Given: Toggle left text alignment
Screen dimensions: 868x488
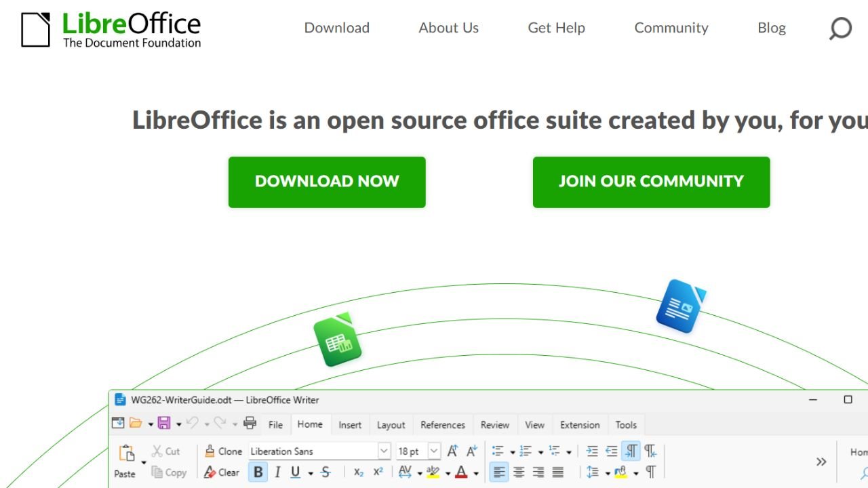Looking at the screenshot, I should (499, 472).
